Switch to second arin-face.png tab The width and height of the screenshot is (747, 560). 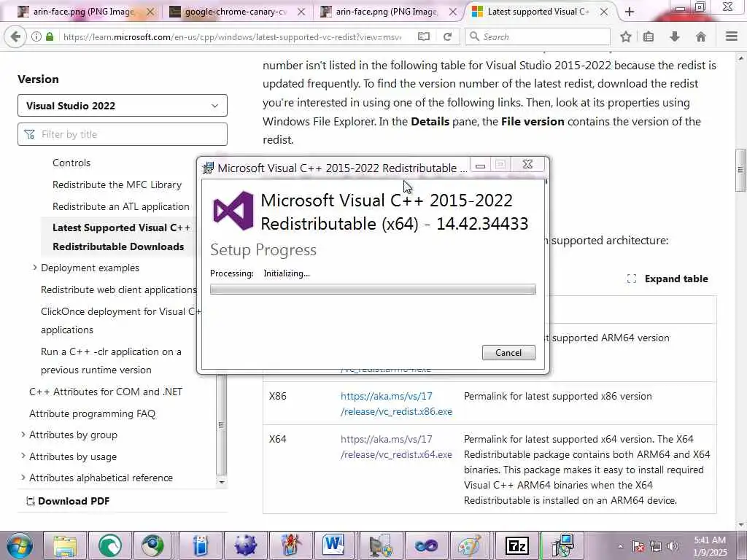click(387, 12)
